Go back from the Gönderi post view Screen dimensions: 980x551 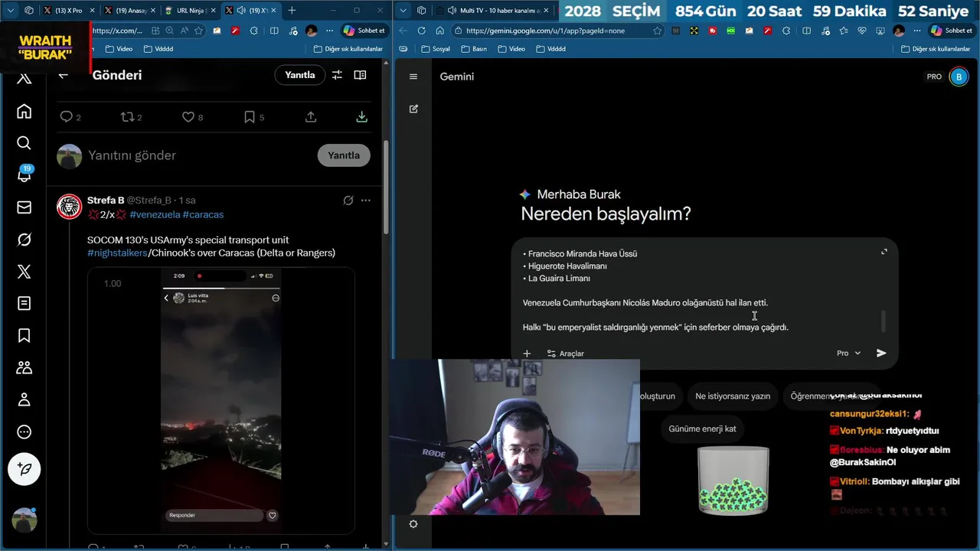[64, 75]
